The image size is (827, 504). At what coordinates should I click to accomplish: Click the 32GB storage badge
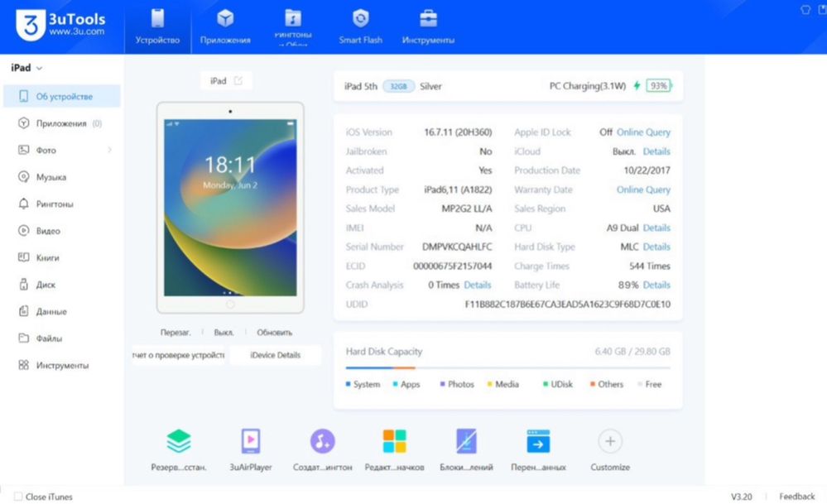coord(399,86)
